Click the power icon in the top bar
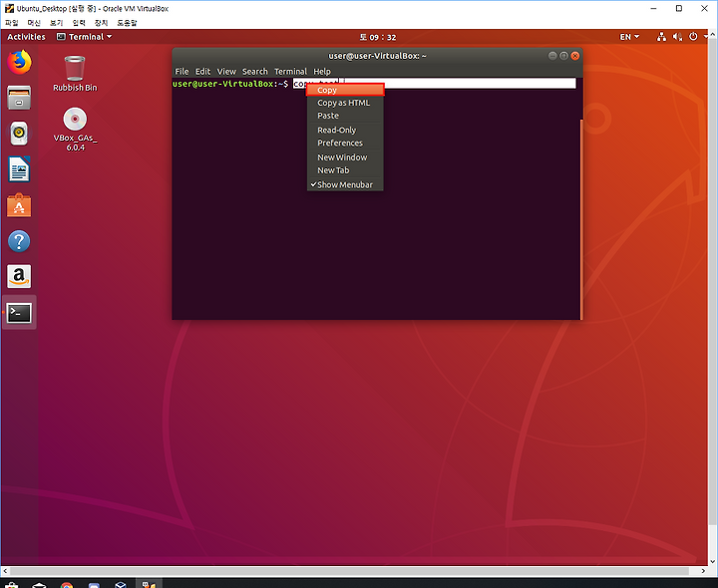 click(693, 37)
